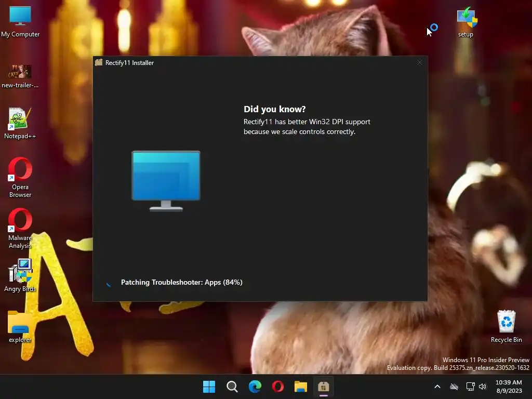Select the Opera Browser desktop shortcut
The width and height of the screenshot is (532, 399).
tap(20, 178)
